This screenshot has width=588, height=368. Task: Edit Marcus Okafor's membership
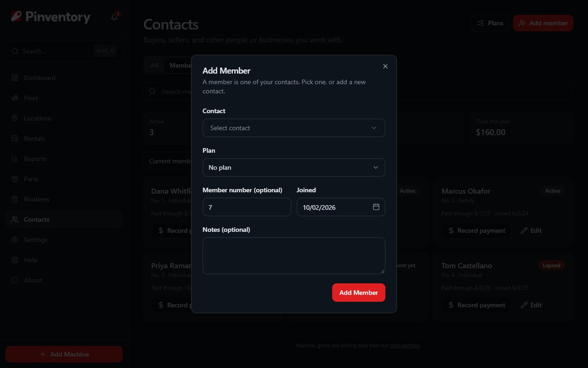531,230
